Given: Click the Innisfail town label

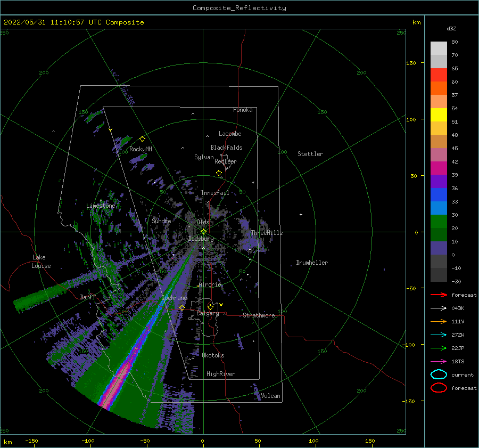Looking at the screenshot, I should point(215,193).
